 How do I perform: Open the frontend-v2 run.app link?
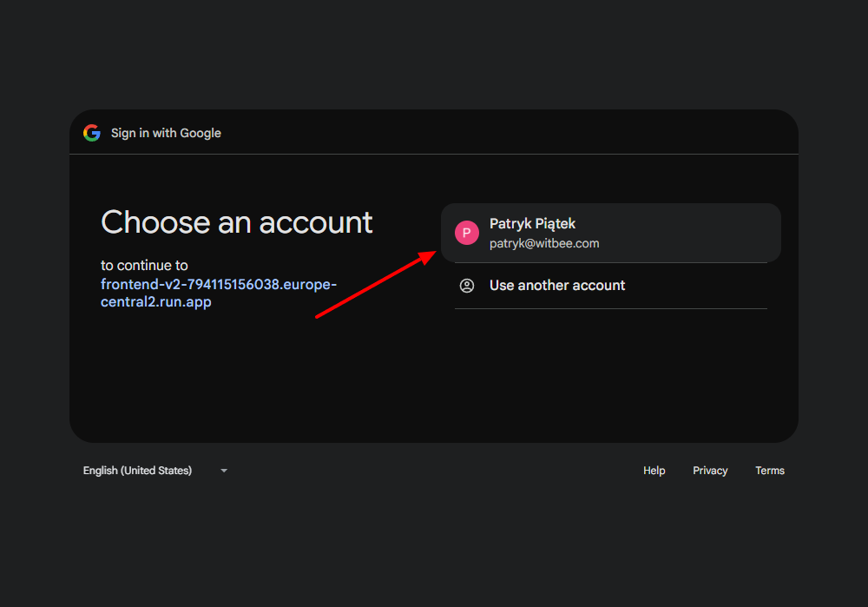(x=218, y=285)
